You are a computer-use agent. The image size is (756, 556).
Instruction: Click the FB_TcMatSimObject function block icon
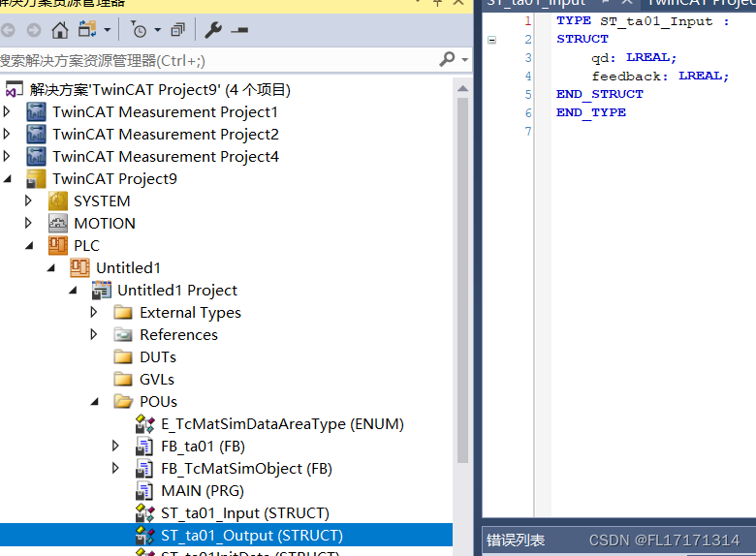(144, 468)
